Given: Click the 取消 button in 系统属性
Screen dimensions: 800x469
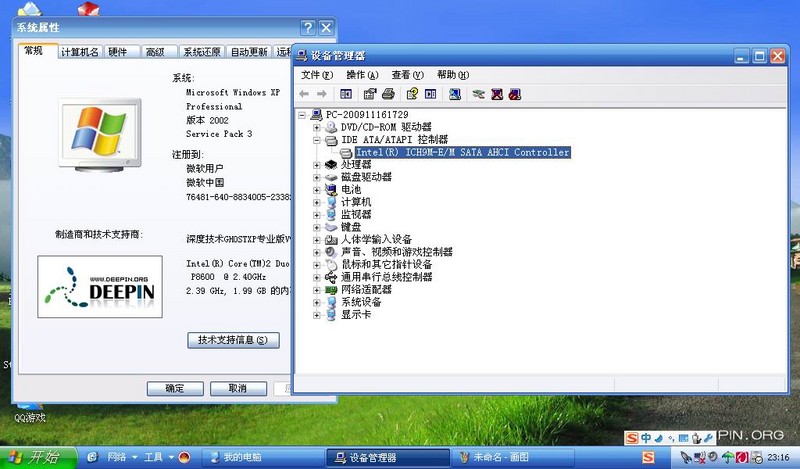Looking at the screenshot, I should (238, 388).
